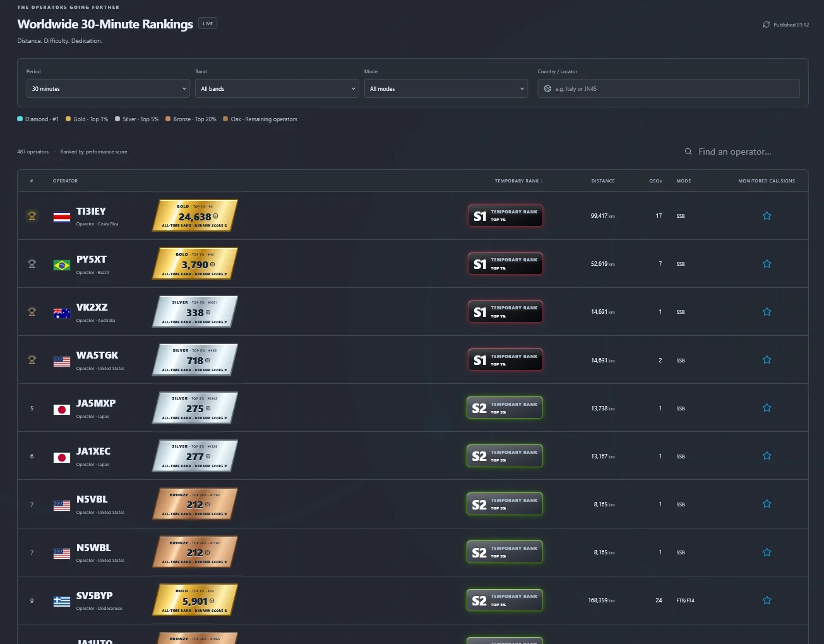Click the trophy icon next to PY5XT

tap(32, 264)
